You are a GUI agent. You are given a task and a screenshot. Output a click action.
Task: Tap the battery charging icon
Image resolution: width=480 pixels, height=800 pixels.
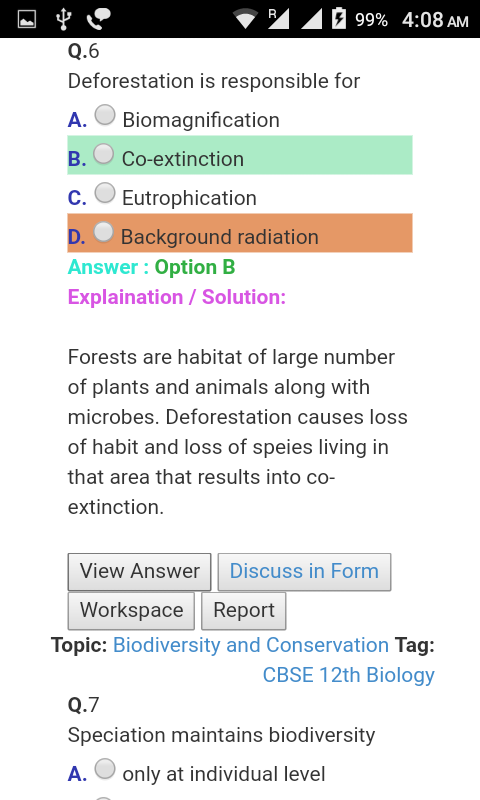click(x=339, y=18)
